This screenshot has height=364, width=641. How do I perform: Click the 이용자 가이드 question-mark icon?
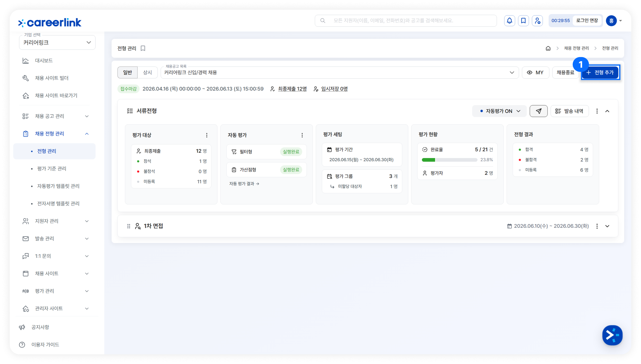[x=22, y=345]
